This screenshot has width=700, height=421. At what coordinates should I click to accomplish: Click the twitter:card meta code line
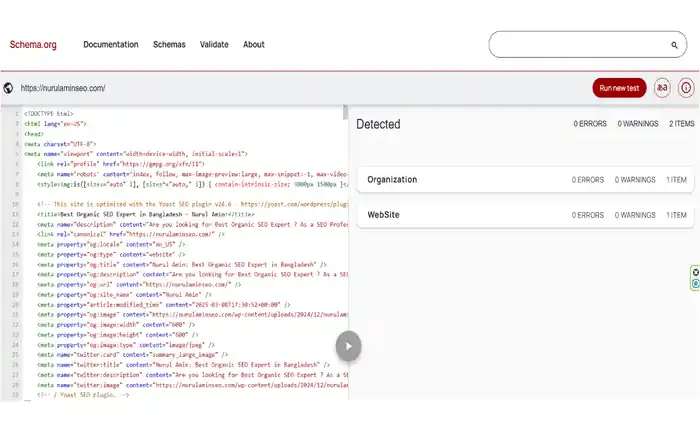tap(133, 355)
